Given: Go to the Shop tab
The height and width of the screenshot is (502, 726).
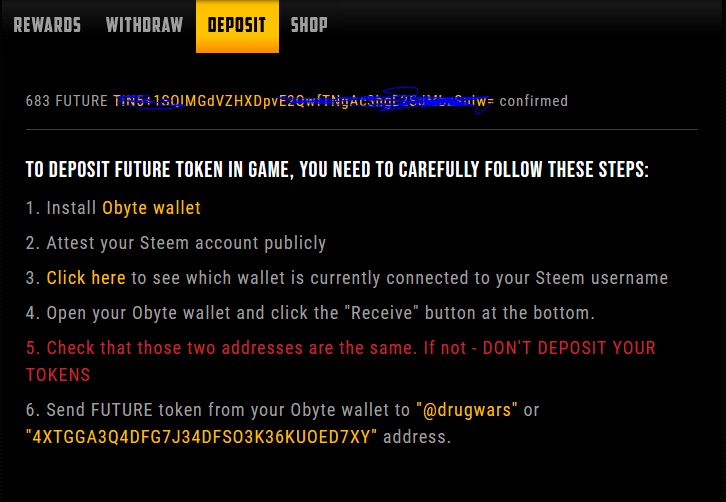Looking at the screenshot, I should coord(309,25).
